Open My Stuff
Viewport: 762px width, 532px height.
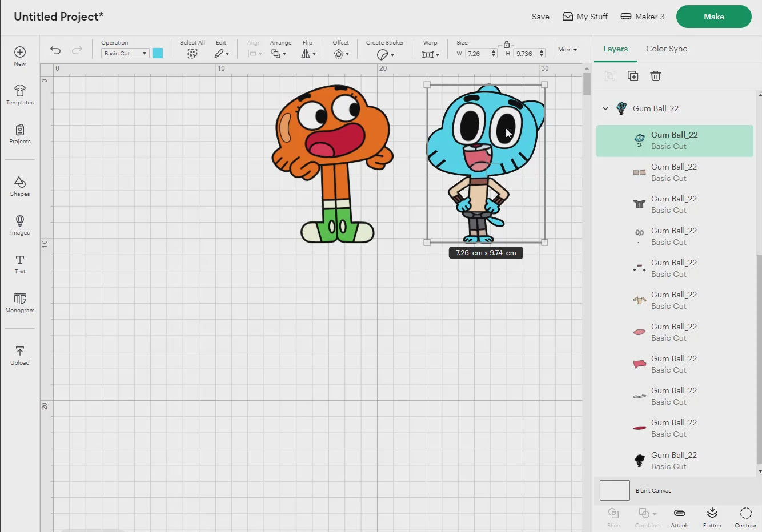[x=585, y=17]
